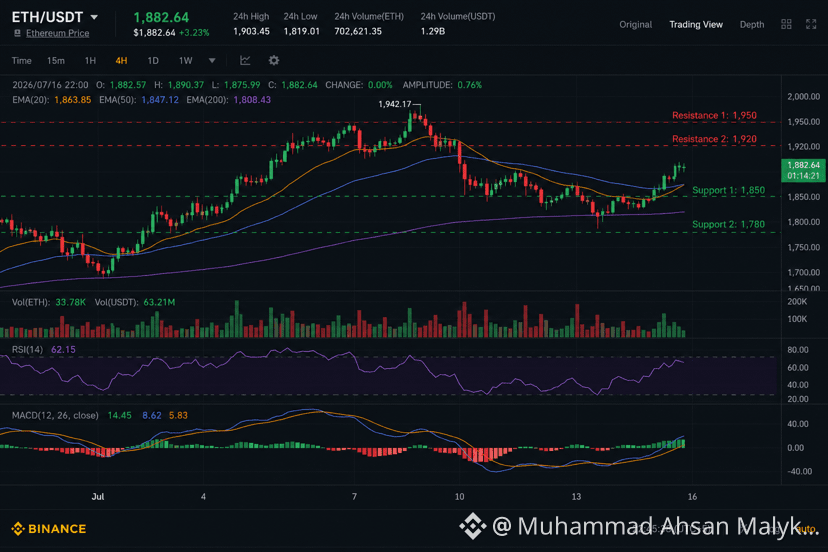The height and width of the screenshot is (552, 828).
Task: Click the +3.23% price change
Action: pyautogui.click(x=194, y=33)
